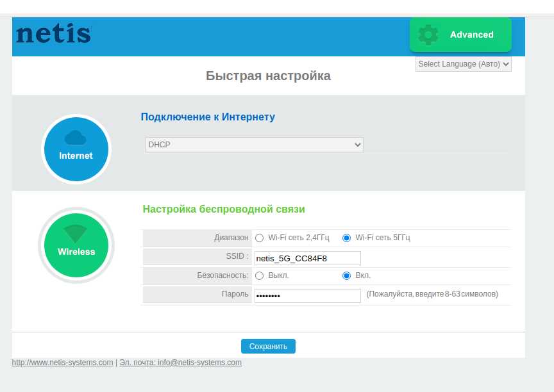Image resolution: width=554 pixels, height=392 pixels.
Task: Click the Сохранить button
Action: click(x=268, y=346)
